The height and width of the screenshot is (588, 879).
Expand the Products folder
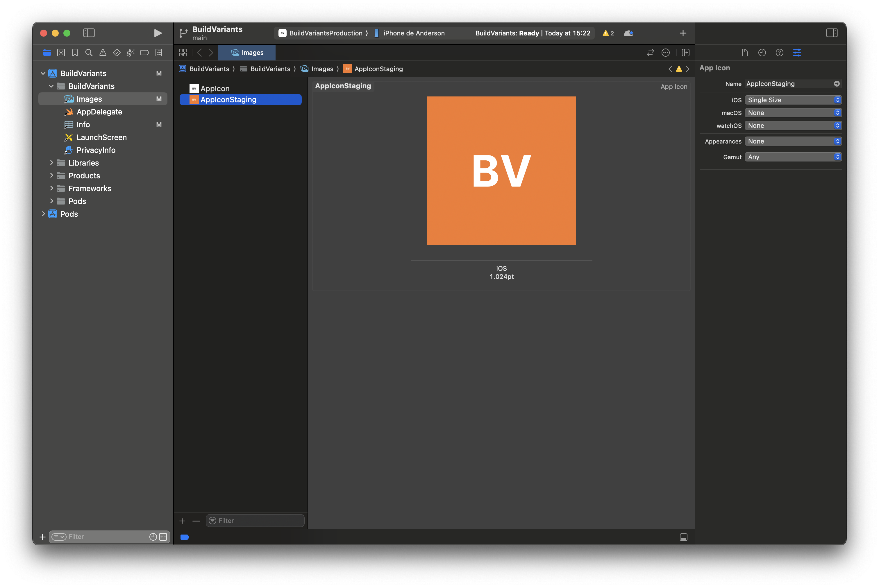point(51,175)
